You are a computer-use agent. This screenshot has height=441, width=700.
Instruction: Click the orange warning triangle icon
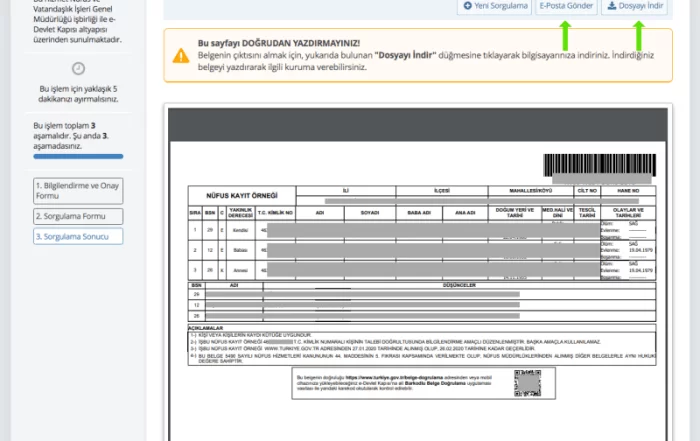pos(181,56)
